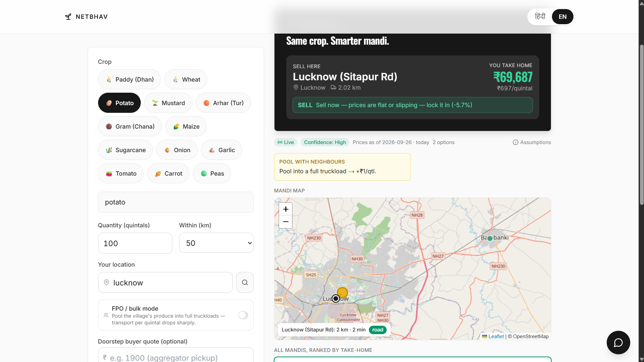Image resolution: width=644 pixels, height=362 pixels.
Task: Click the Your location text field
Action: click(165, 282)
